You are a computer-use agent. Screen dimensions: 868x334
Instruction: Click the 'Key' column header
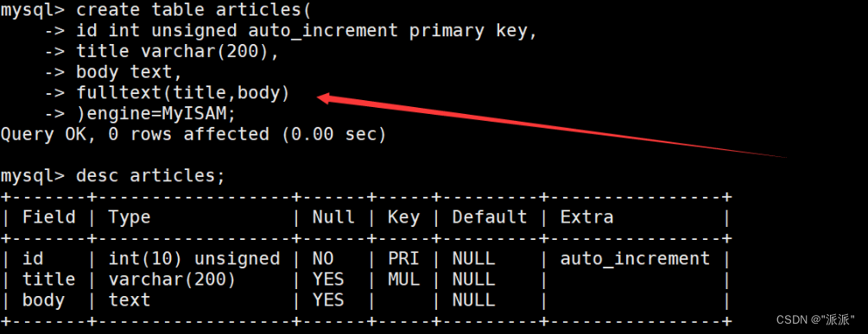[403, 217]
